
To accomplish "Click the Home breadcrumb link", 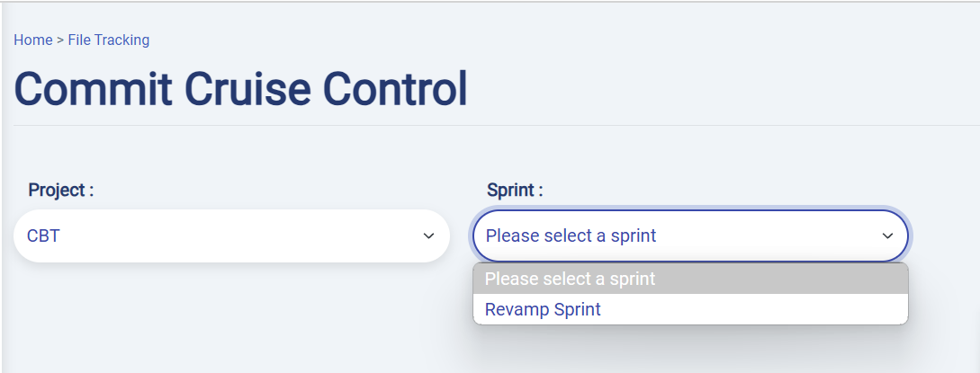I will (32, 40).
